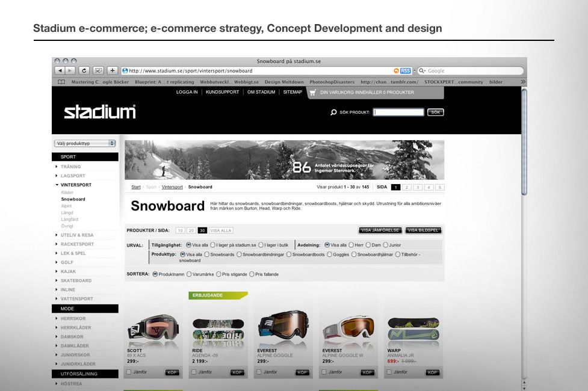
Task: Click the Google search magnifier icon
Action: [422, 70]
